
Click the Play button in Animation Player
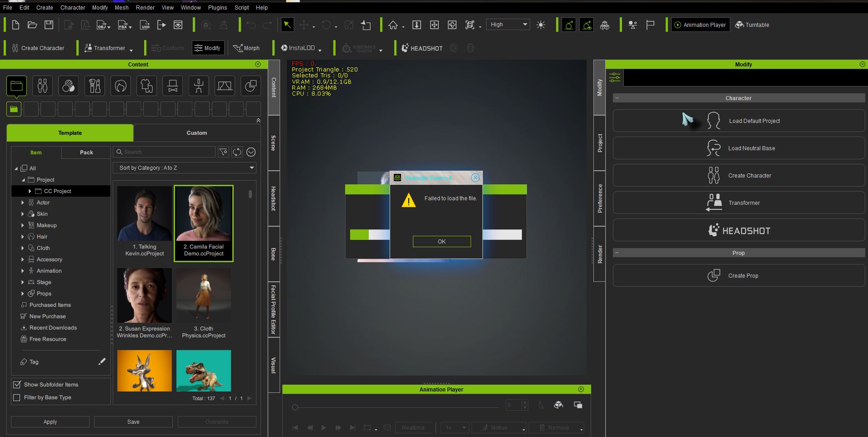[324, 428]
